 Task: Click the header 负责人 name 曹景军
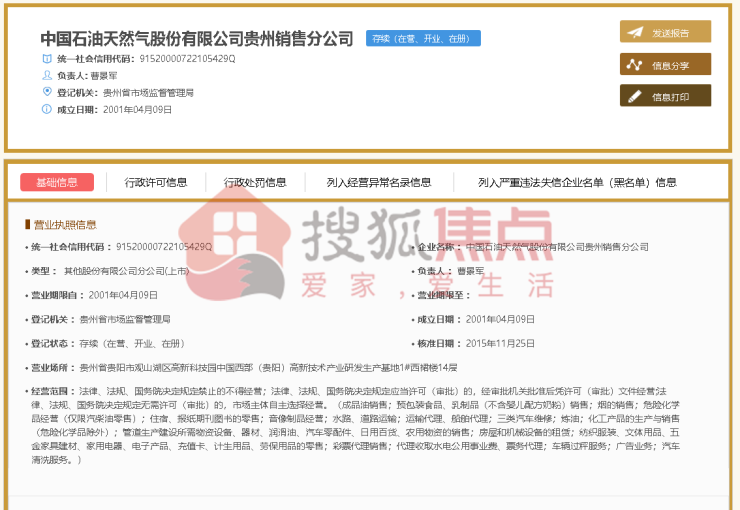[x=104, y=75]
